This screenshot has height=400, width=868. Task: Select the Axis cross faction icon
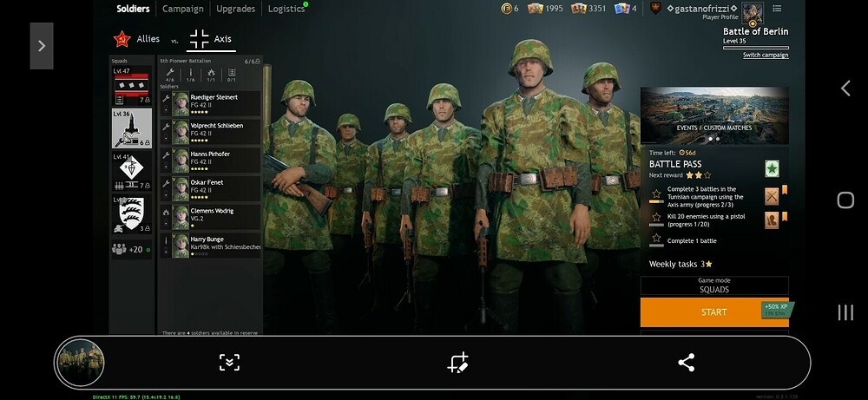pos(199,39)
